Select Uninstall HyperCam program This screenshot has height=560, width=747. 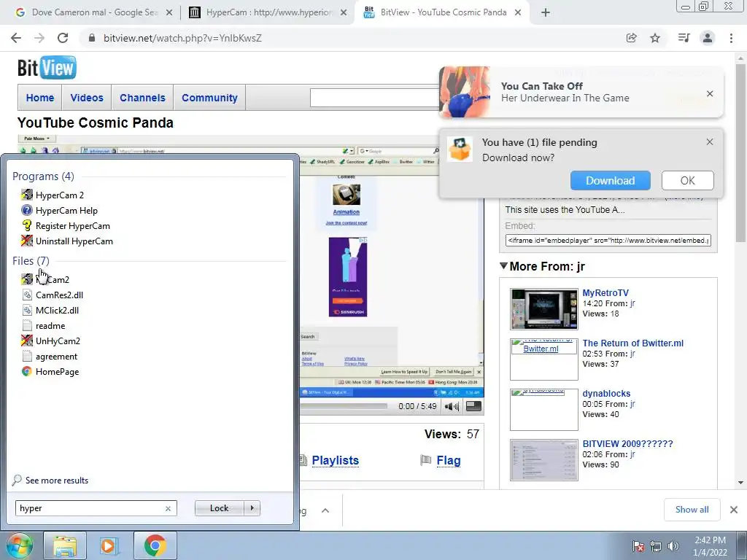(66, 241)
